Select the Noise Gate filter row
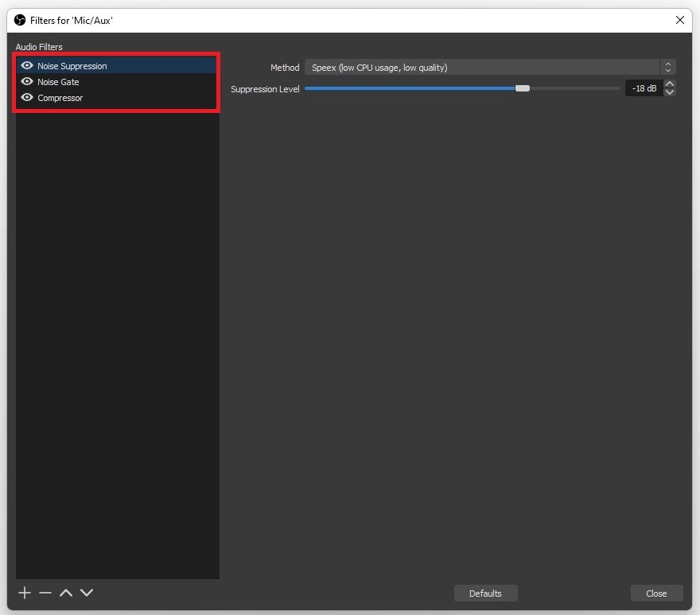The image size is (700, 615). 117,82
